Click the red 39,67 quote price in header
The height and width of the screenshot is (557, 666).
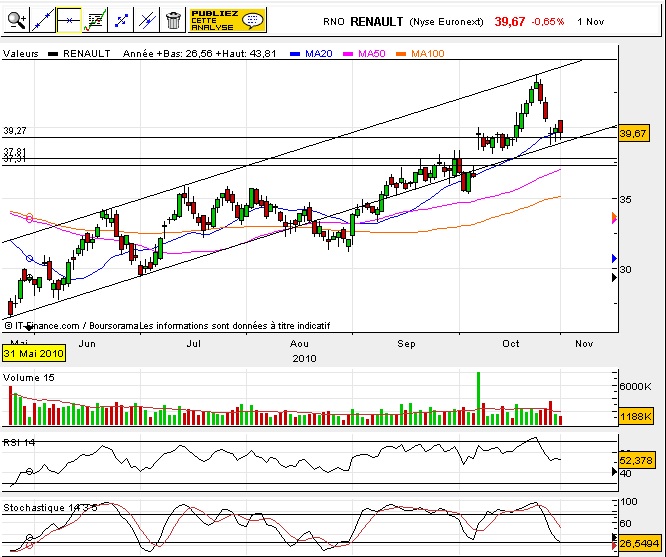point(510,21)
